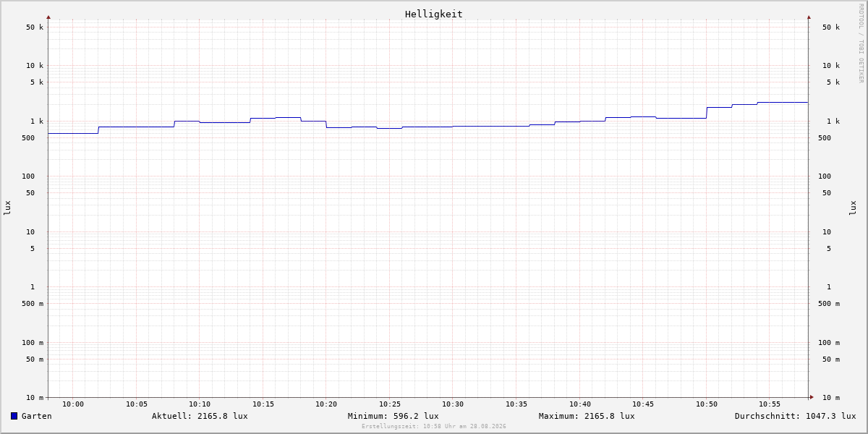Click the 10:30 time axis label

click(x=453, y=404)
